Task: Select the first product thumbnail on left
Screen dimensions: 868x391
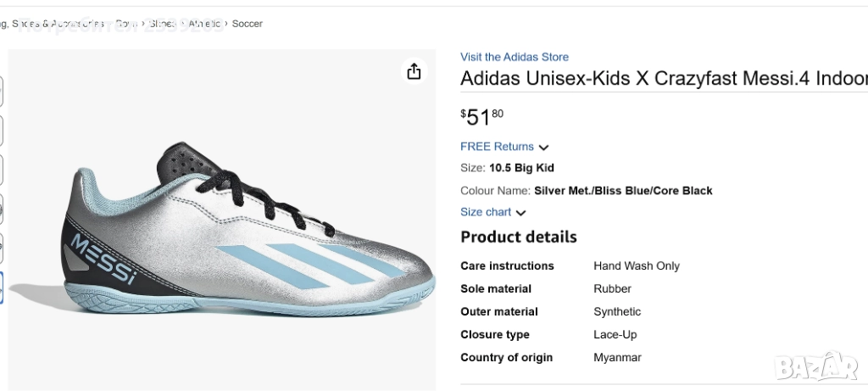Action: pos(1,92)
